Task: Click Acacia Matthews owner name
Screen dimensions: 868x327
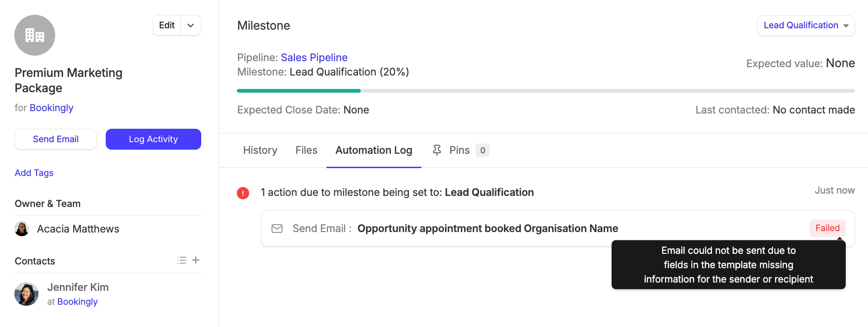Action: click(x=78, y=229)
